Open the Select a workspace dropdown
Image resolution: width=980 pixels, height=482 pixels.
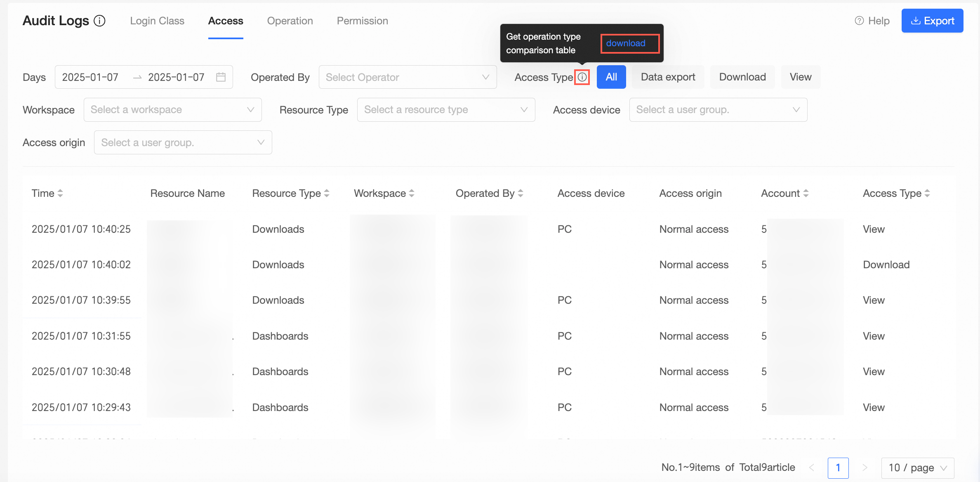coord(172,110)
